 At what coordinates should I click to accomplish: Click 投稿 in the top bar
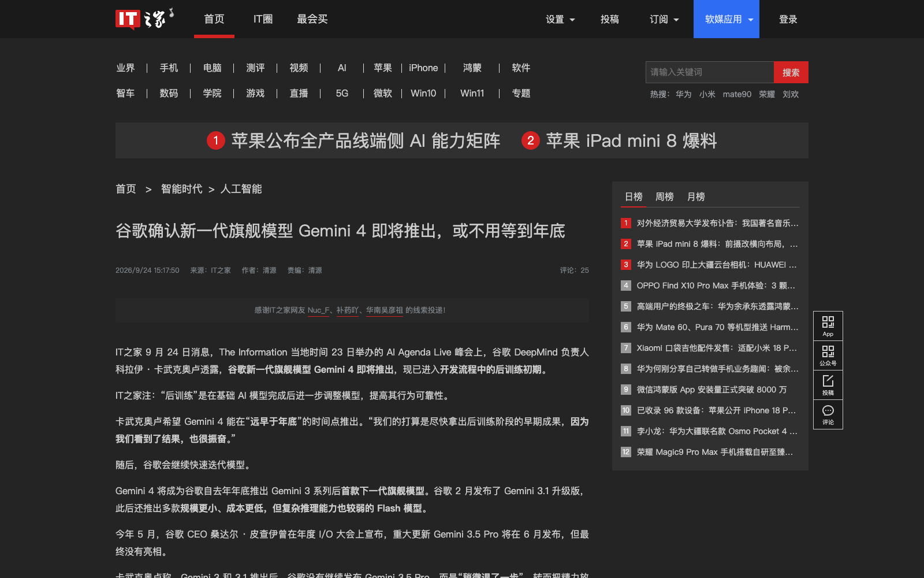[x=610, y=19]
